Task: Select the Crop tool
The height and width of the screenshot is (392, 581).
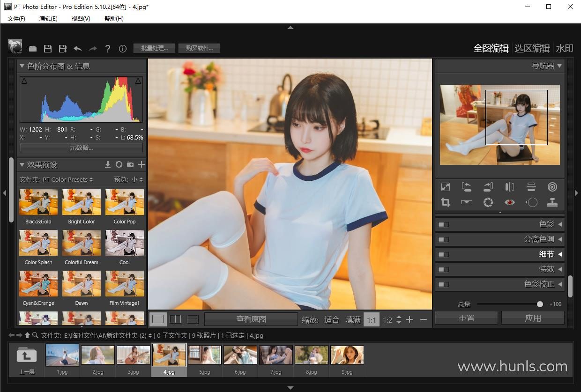Action: pyautogui.click(x=446, y=202)
